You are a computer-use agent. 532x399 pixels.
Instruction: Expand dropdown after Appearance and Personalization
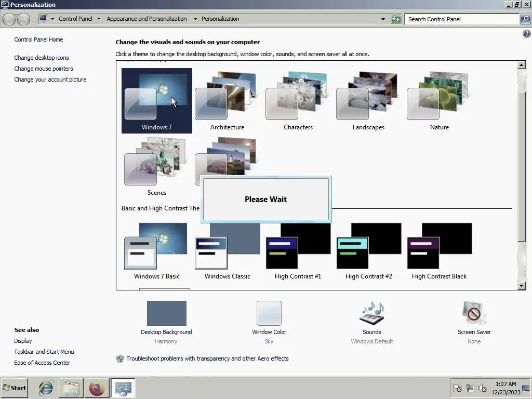(x=195, y=19)
